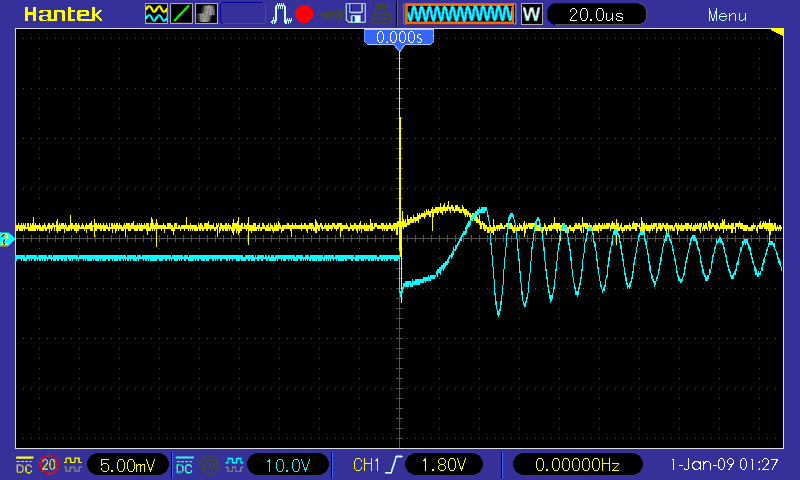Click the 1.80V trigger level value
Screen dimensions: 800x480
click(x=444, y=465)
